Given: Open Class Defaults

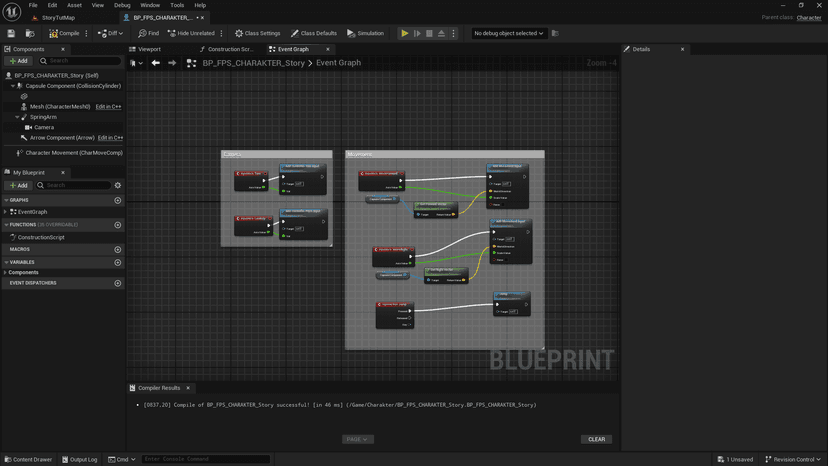Looking at the screenshot, I should coord(313,33).
